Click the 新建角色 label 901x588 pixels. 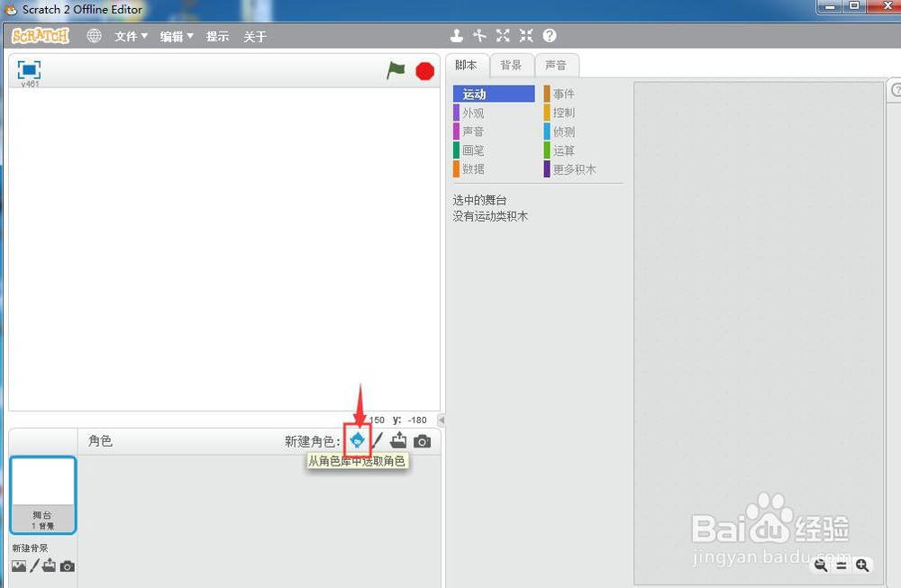[313, 441]
